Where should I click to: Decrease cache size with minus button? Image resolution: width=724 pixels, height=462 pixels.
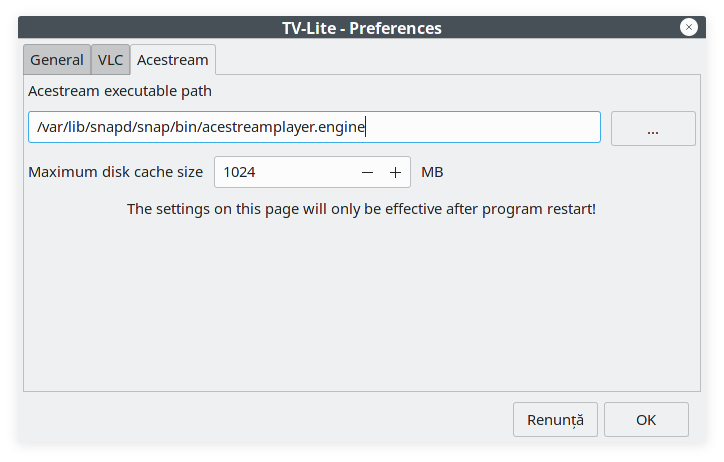click(x=367, y=173)
